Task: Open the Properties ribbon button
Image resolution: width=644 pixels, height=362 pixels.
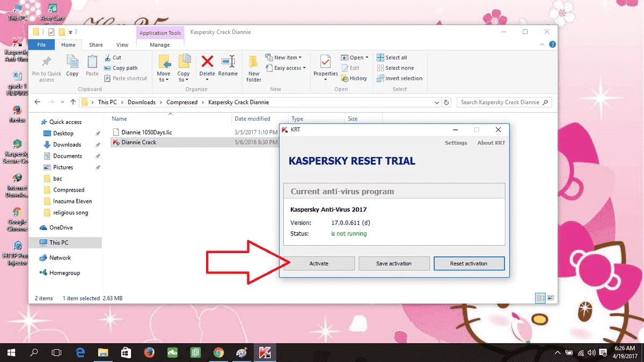Action: point(325,69)
